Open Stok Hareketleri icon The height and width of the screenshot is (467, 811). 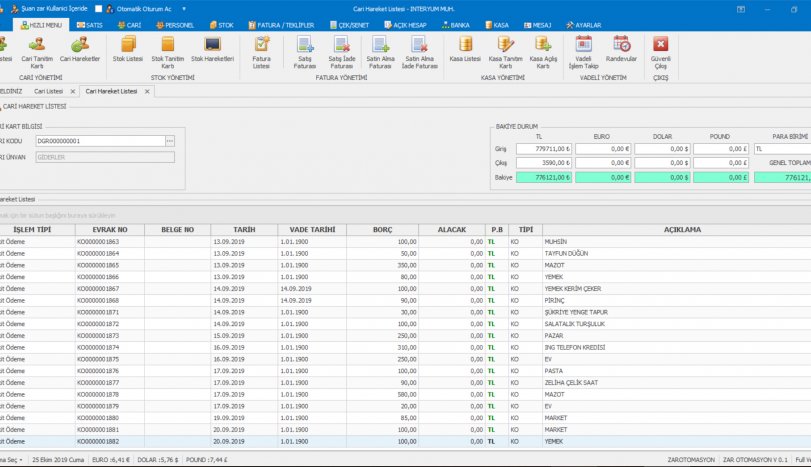[x=213, y=49]
